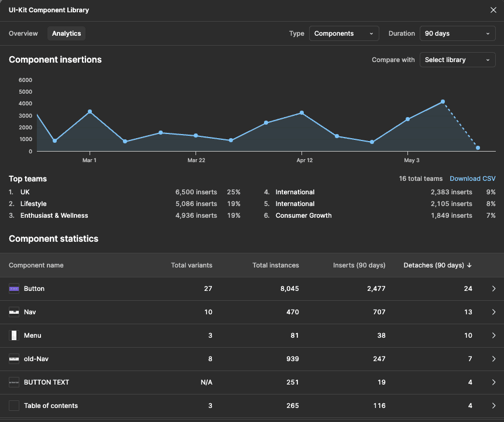This screenshot has height=422, width=504.
Task: Click the Mar 1 data point on the chart
Action: (x=89, y=111)
